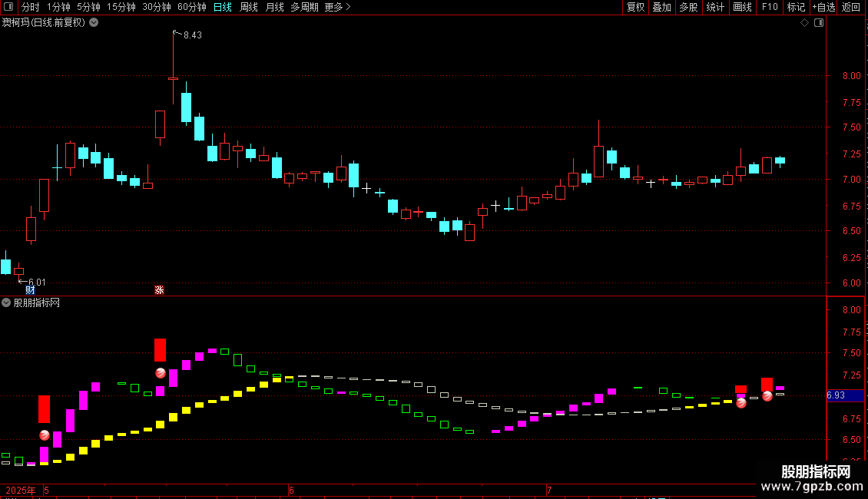Open the 复权 price adjustment menu
868x499 pixels.
pyautogui.click(x=635, y=7)
